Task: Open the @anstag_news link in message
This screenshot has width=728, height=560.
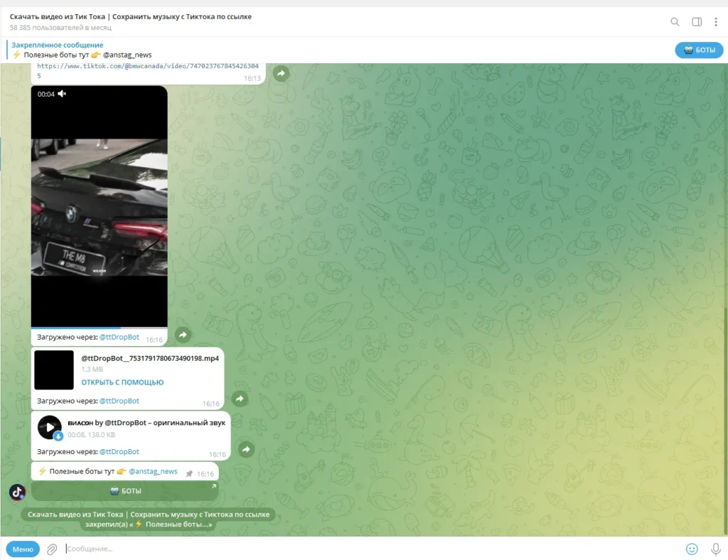Action: pyautogui.click(x=153, y=471)
